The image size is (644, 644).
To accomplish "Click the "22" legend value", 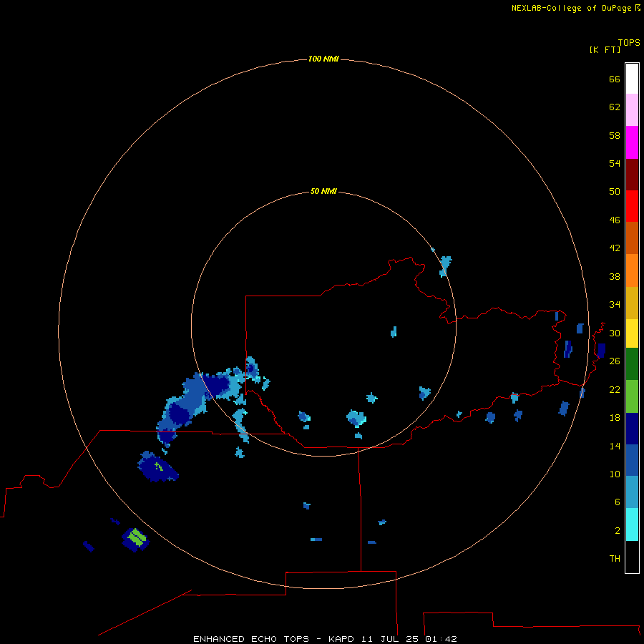I will pos(615,390).
